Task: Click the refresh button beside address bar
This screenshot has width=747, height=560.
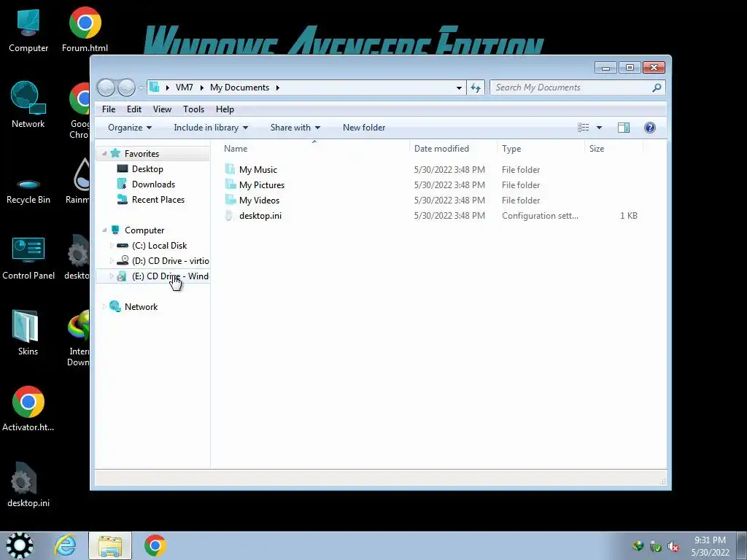Action: point(476,87)
